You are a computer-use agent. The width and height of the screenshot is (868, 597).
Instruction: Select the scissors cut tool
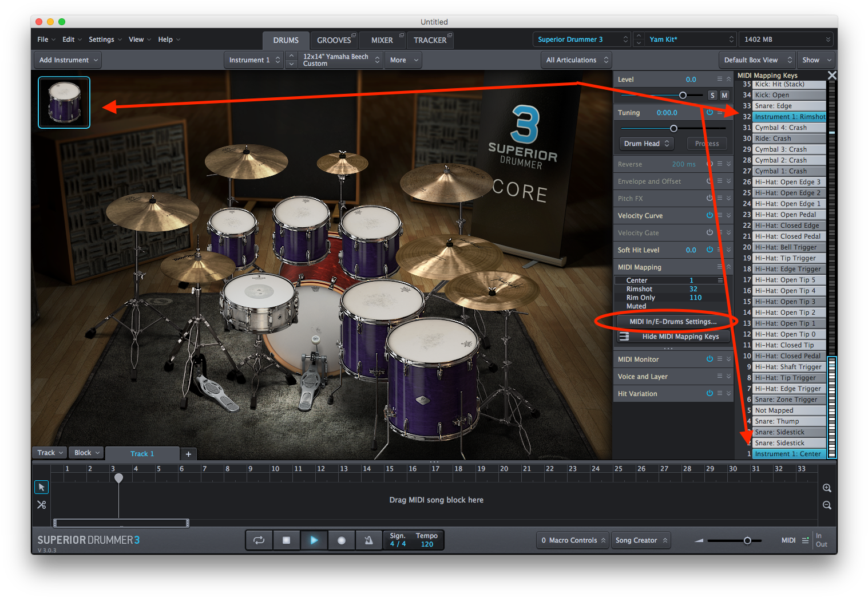click(41, 505)
